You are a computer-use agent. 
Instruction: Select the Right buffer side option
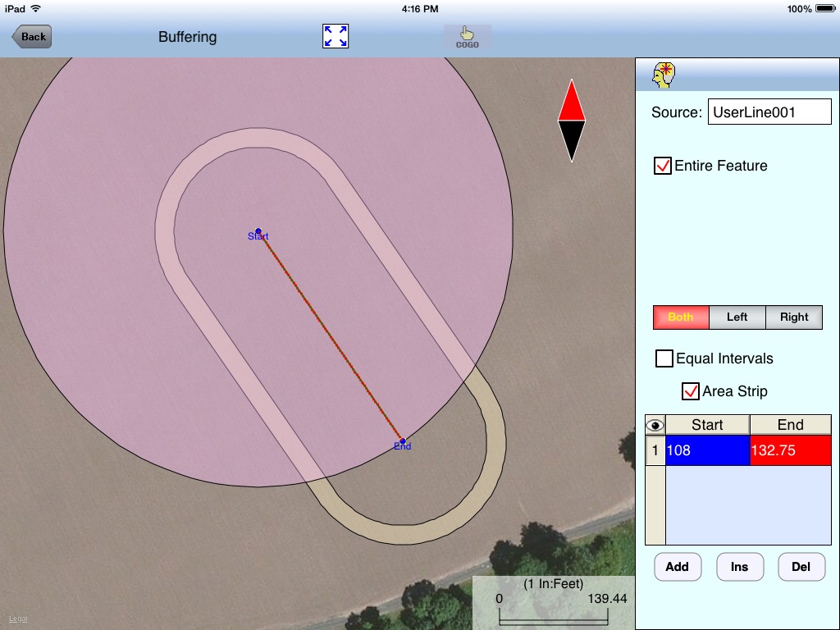click(793, 317)
